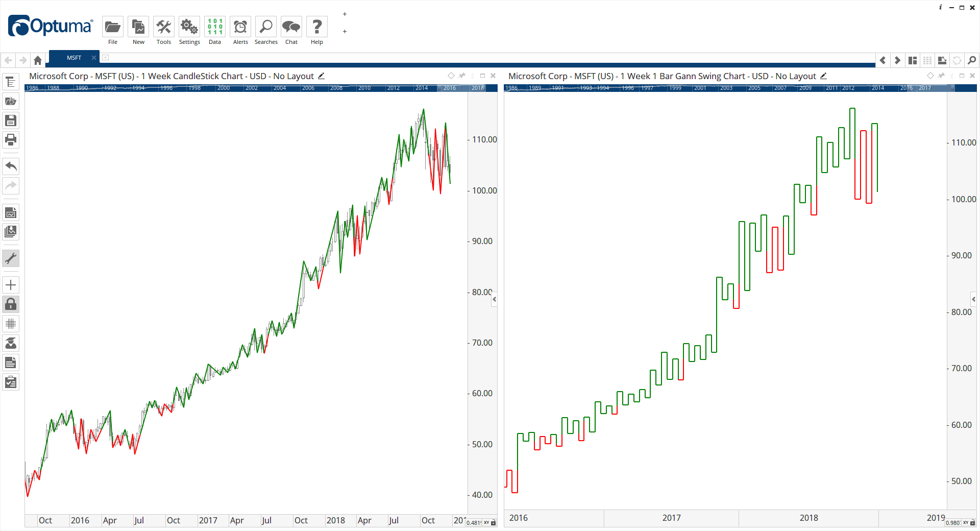This screenshot has width=980, height=531.
Task: Click the expand layout icon in top-right toolbar
Action: point(942,60)
